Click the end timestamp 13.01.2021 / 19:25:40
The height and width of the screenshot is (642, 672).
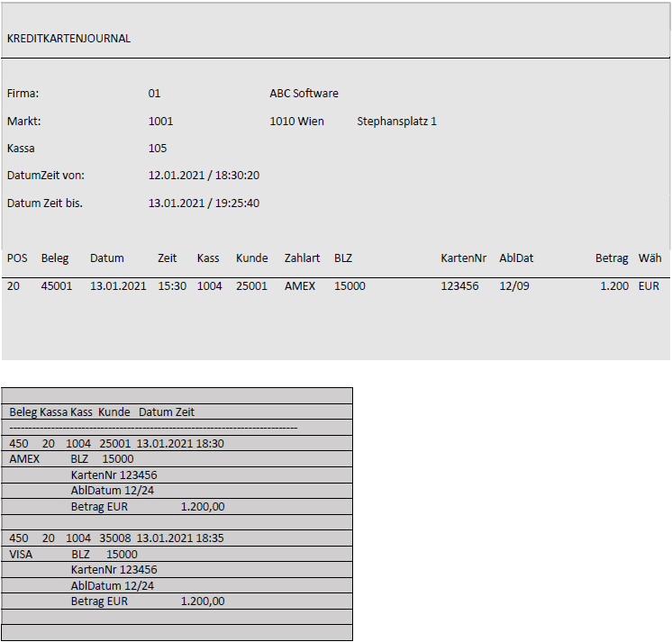click(204, 203)
